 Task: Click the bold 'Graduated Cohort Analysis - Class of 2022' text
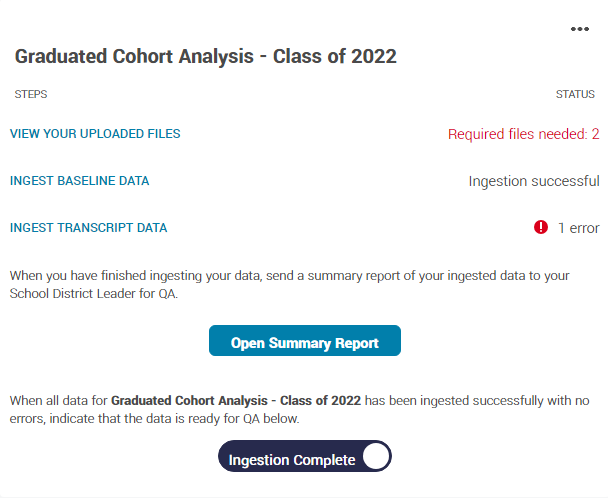236,400
